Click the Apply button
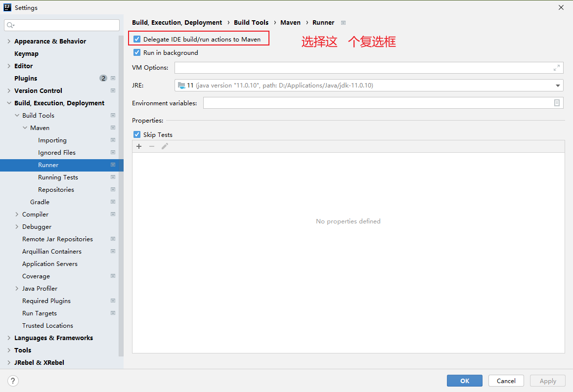 pyautogui.click(x=547, y=381)
